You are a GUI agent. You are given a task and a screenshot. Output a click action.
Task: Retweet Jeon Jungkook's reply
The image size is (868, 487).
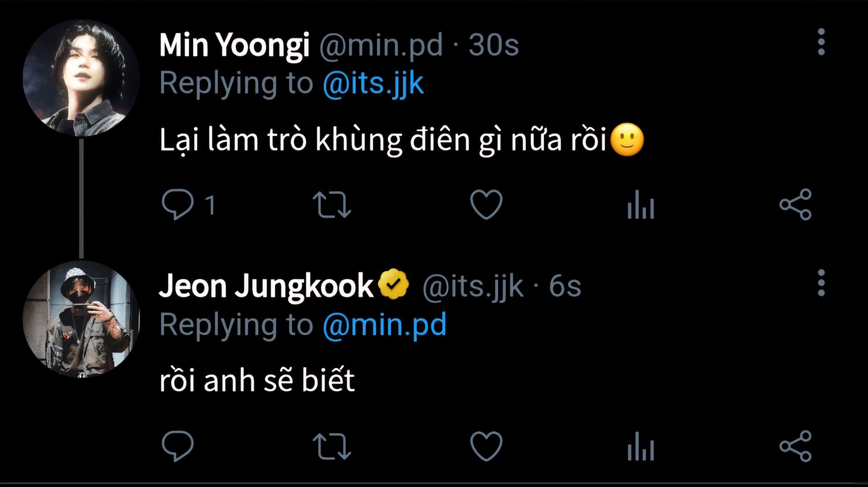pos(332,446)
